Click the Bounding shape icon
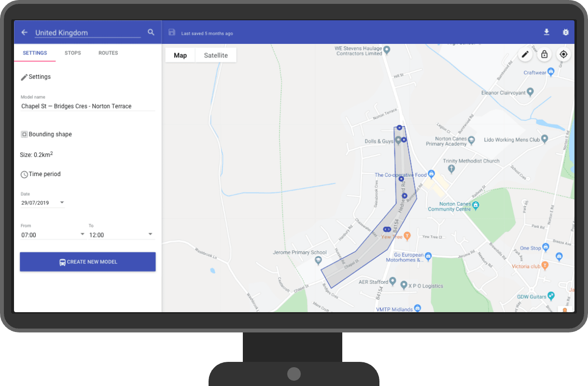The height and width of the screenshot is (386, 588). pos(24,134)
